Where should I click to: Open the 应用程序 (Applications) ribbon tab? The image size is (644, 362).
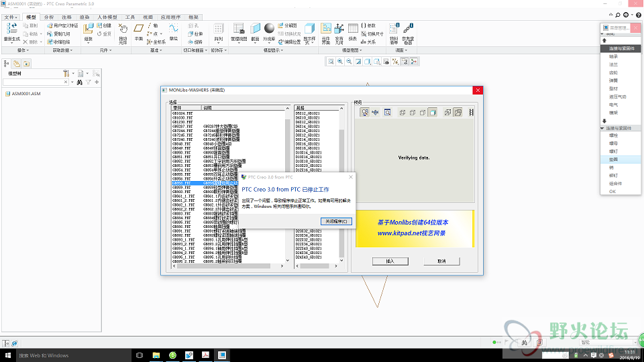click(x=170, y=17)
